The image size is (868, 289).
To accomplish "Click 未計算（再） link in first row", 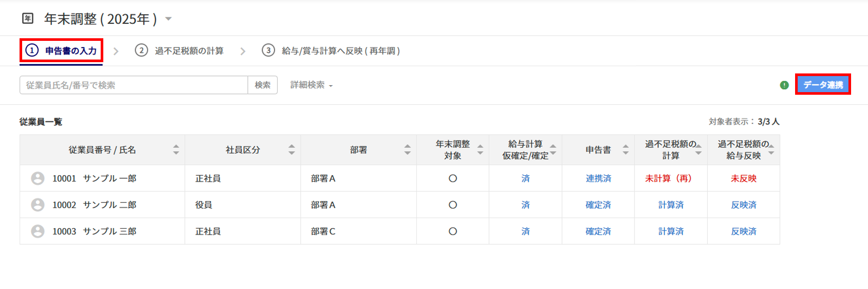I will point(668,178).
